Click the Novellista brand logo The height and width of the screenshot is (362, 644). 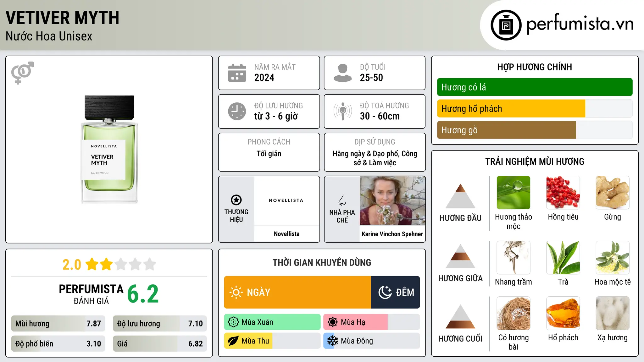(x=286, y=200)
